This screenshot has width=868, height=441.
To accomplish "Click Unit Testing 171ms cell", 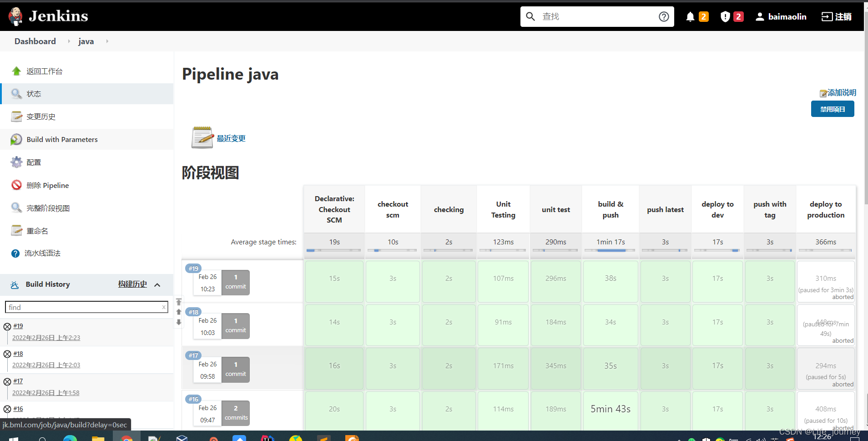I will coord(503,368).
